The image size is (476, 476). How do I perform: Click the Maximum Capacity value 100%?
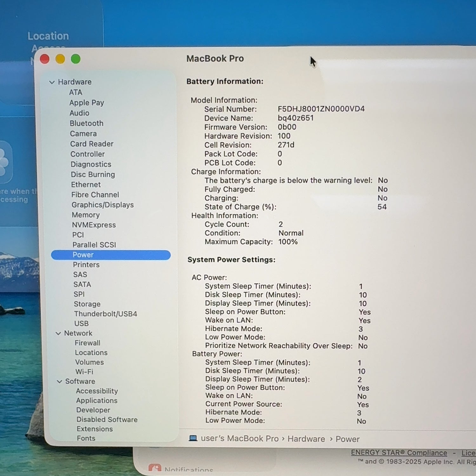pos(288,242)
